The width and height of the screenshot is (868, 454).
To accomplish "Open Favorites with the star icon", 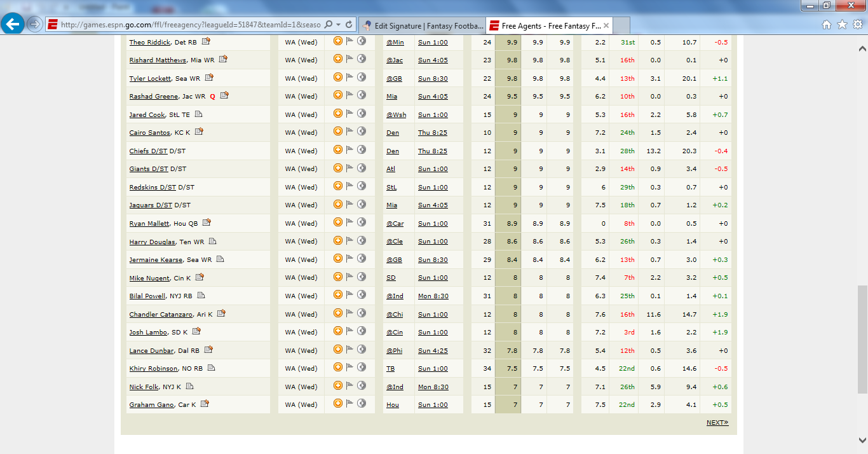I will pos(842,25).
